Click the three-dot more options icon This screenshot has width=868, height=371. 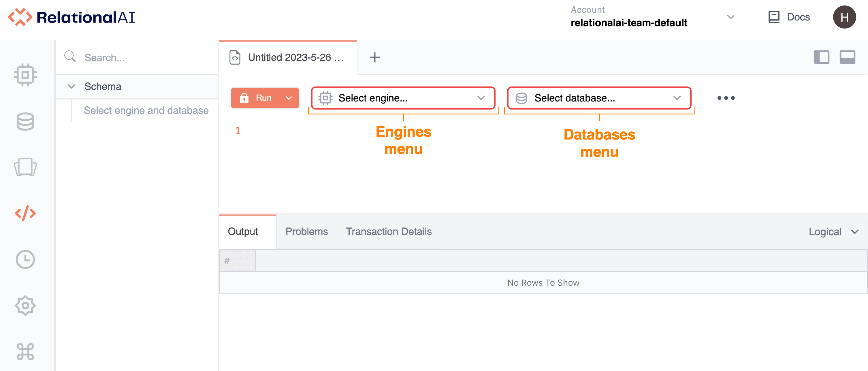[x=726, y=98]
